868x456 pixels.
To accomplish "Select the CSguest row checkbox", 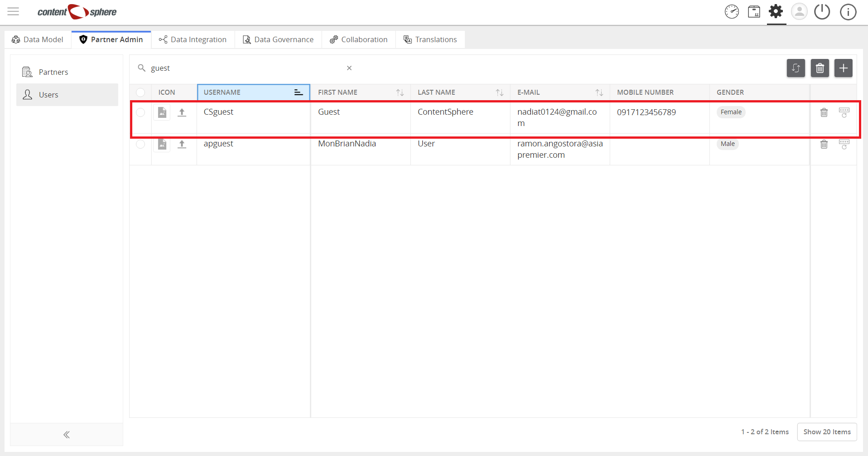I will (x=140, y=112).
